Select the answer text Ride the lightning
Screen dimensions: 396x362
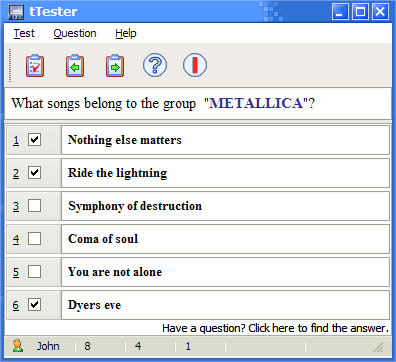(118, 173)
